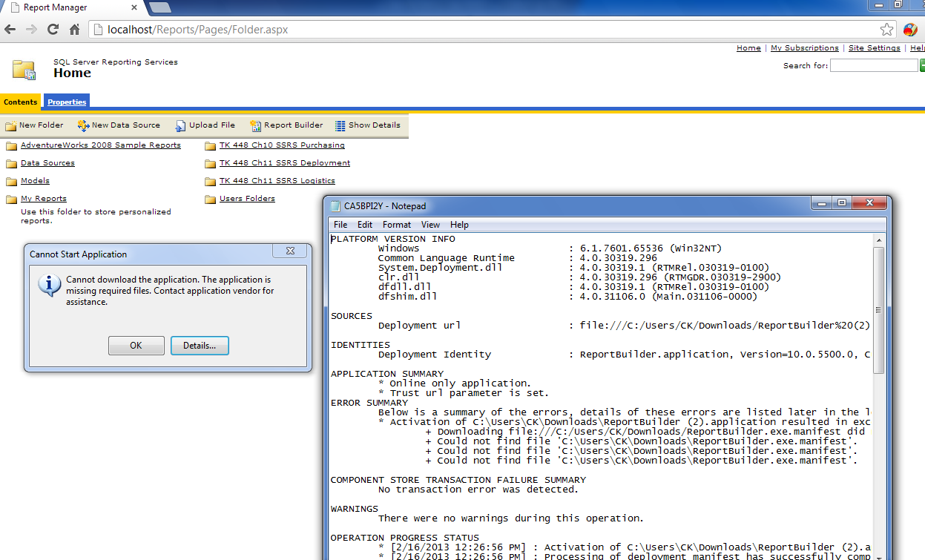Click the green search button
925x560 pixels.
tap(921, 65)
